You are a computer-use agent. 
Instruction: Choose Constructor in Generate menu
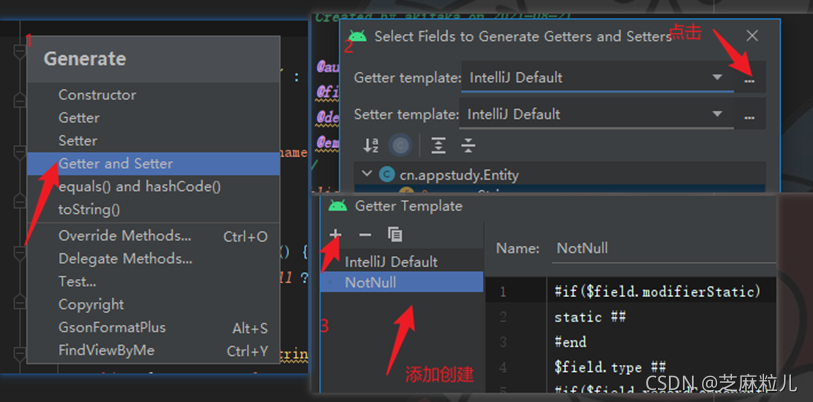pos(153,95)
